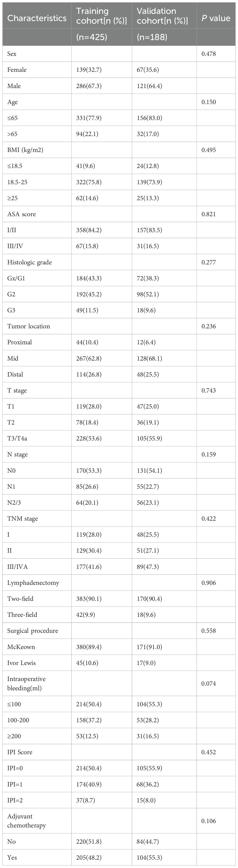Click the Training cohort column header

coord(101,16)
